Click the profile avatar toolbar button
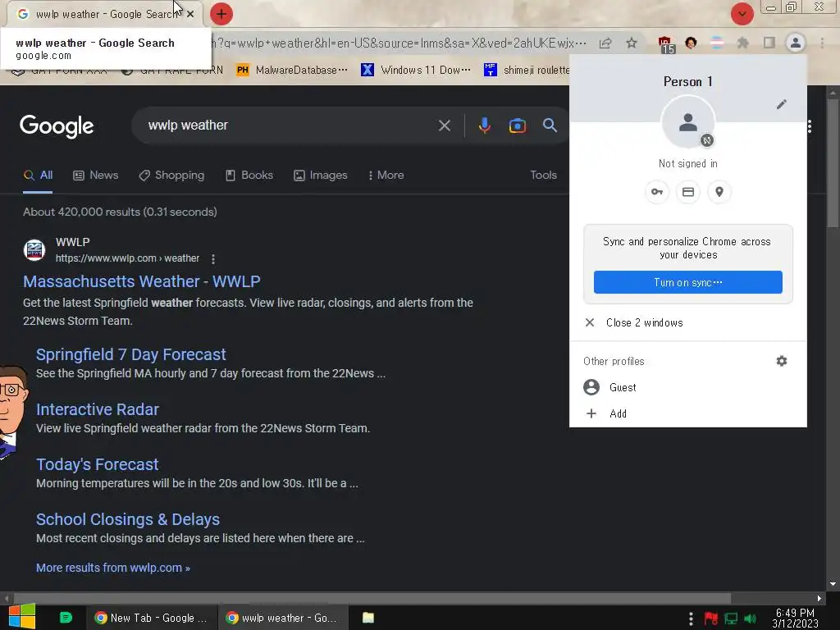This screenshot has width=840, height=630. [x=796, y=43]
